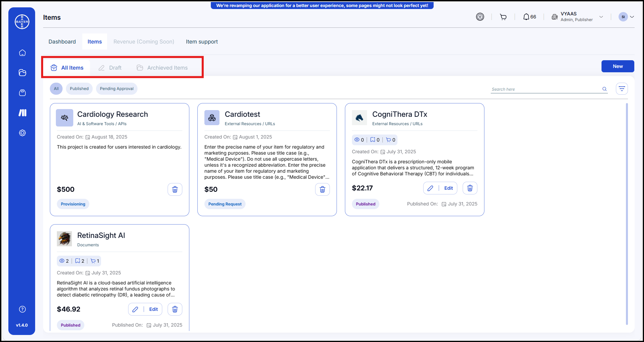The width and height of the screenshot is (644, 342).
Task: Delete the CogniThera DTx item
Action: click(470, 188)
